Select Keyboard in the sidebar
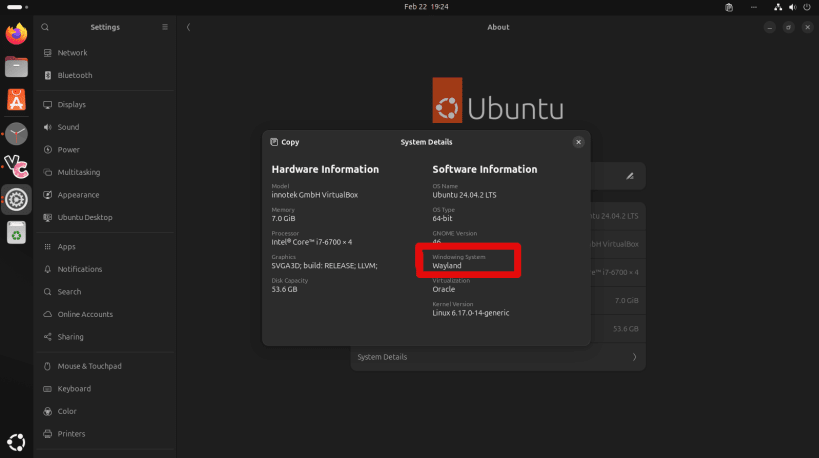Viewport: 819px width, 458px height. [x=106, y=389]
